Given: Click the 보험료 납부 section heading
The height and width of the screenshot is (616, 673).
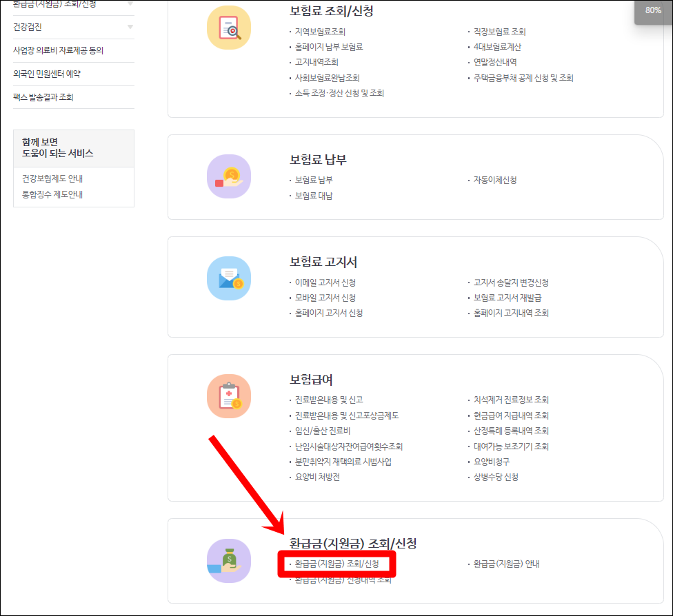Looking at the screenshot, I should pyautogui.click(x=318, y=160).
